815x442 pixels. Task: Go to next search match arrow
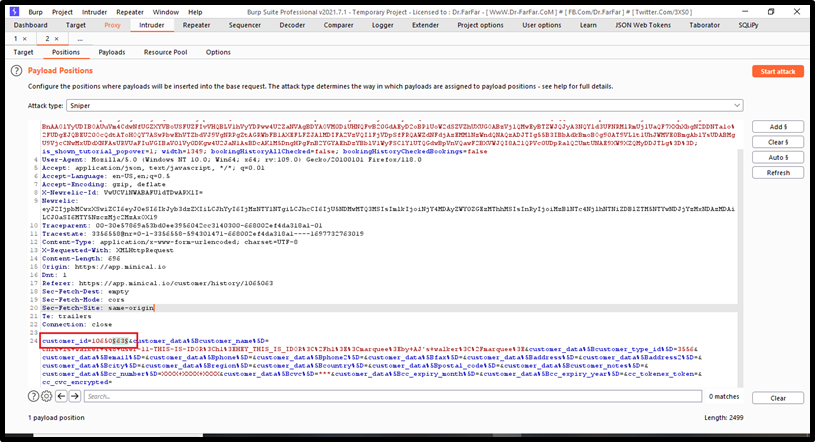coord(75,396)
